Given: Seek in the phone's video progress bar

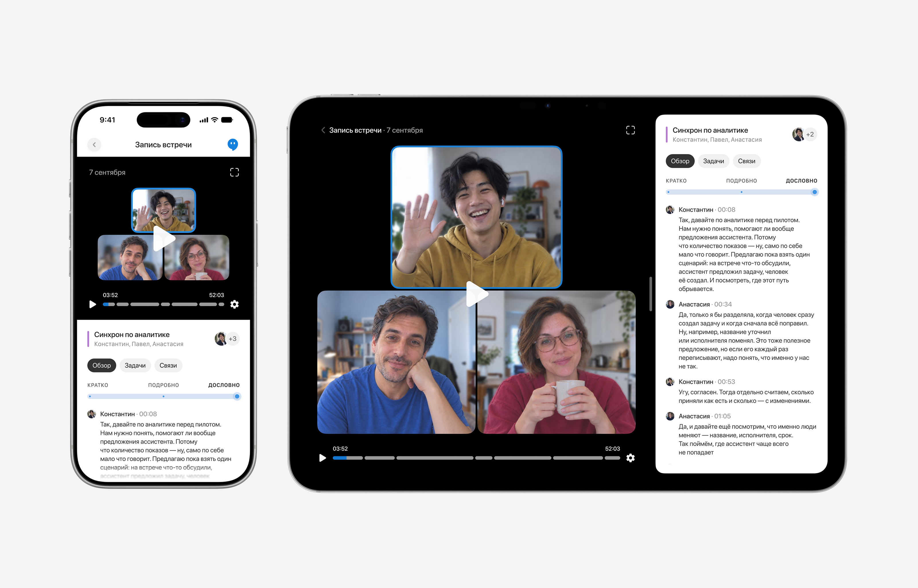Looking at the screenshot, I should [x=164, y=304].
